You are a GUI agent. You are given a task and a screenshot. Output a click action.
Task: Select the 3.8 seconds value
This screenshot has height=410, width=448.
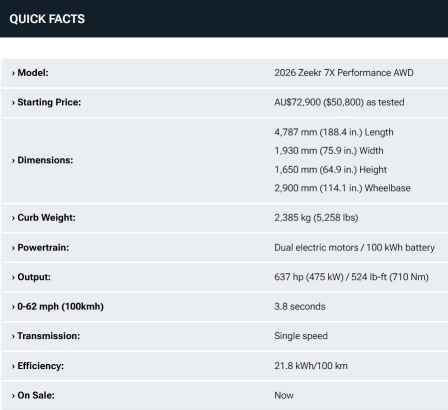[300, 306]
